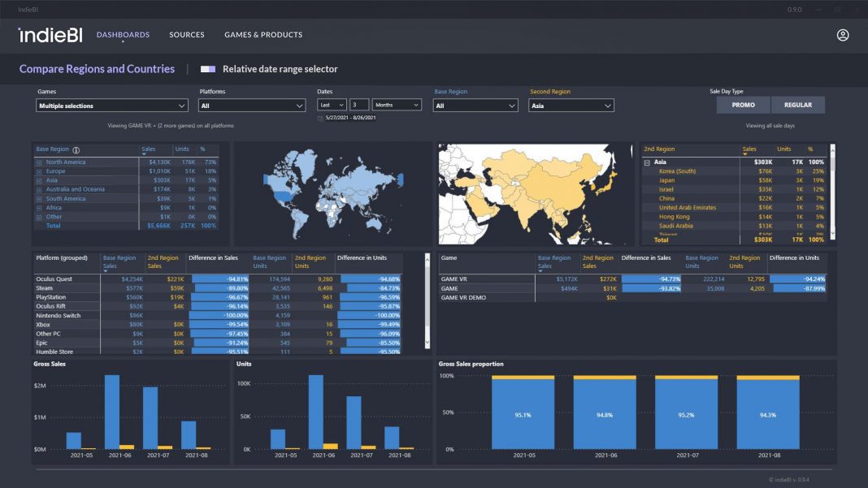The image size is (868, 488).
Task: Click the indieBI logo
Action: pos(50,35)
